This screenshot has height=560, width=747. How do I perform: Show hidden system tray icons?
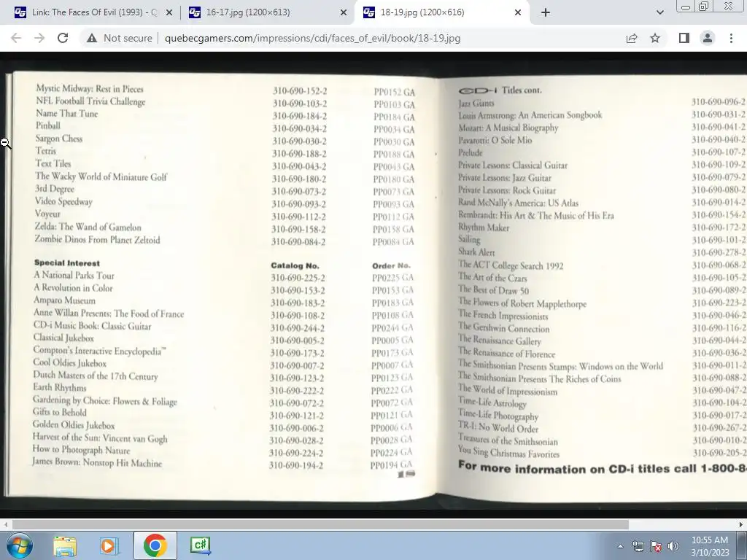(620, 546)
